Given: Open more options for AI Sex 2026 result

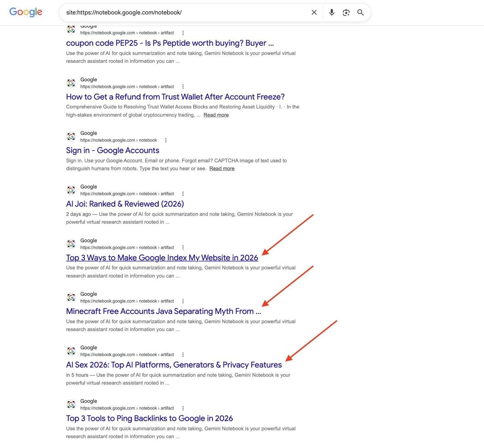Looking at the screenshot, I should click(183, 355).
